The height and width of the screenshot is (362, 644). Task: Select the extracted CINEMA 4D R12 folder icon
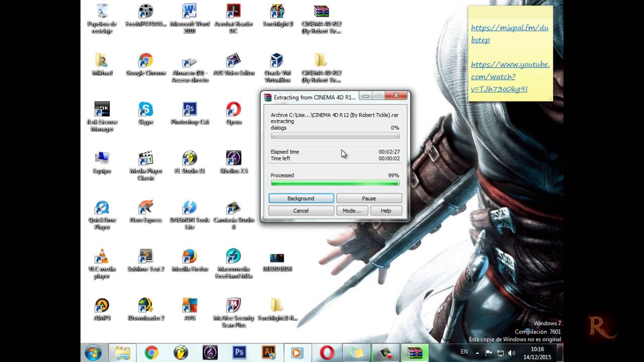point(321,67)
